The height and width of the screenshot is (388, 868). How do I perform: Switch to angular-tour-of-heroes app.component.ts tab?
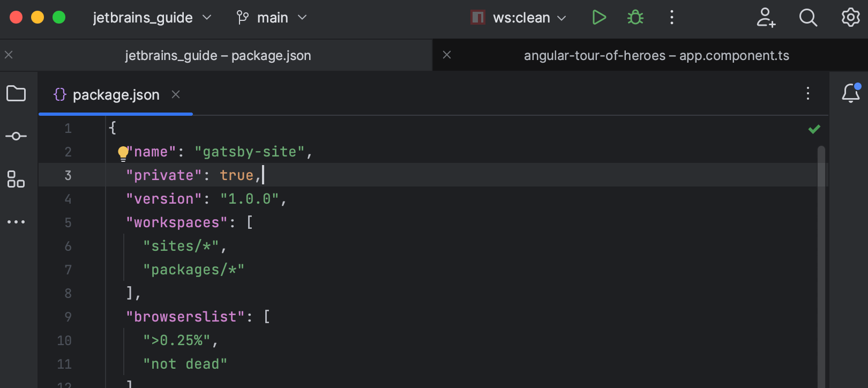pyautogui.click(x=656, y=56)
